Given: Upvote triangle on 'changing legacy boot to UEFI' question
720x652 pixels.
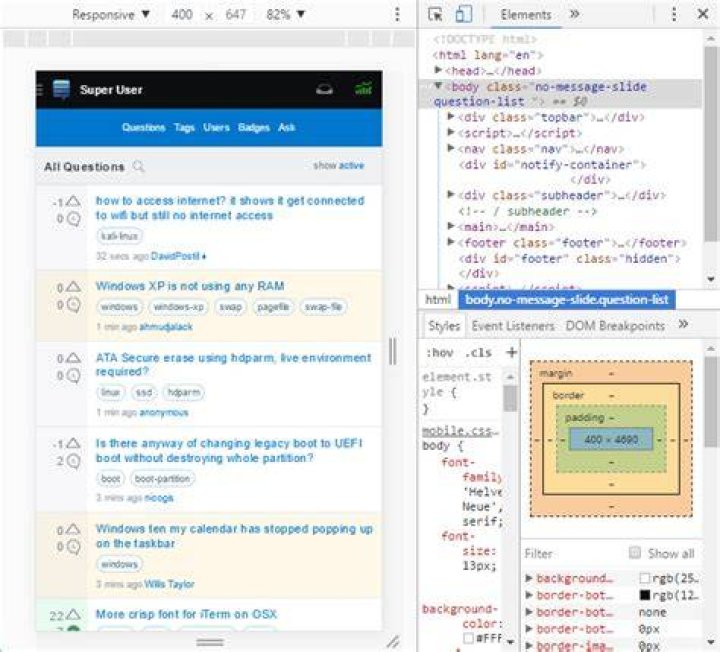Looking at the screenshot, I should pos(73,444).
